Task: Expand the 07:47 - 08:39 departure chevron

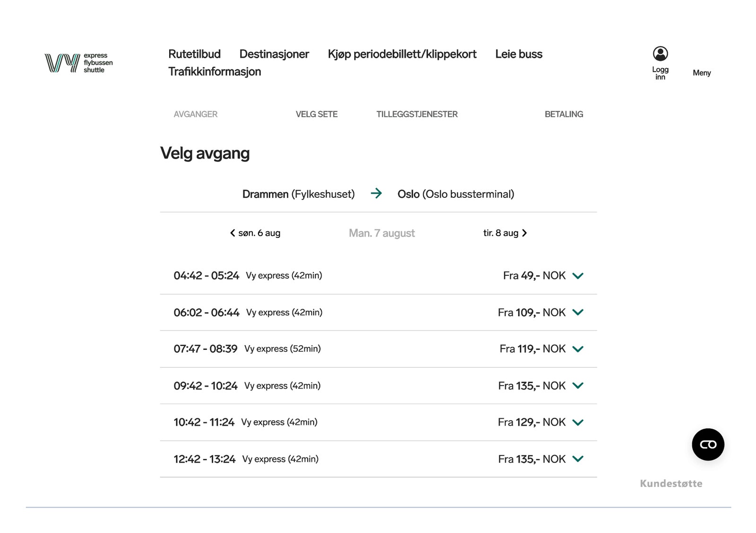Action: coord(577,349)
